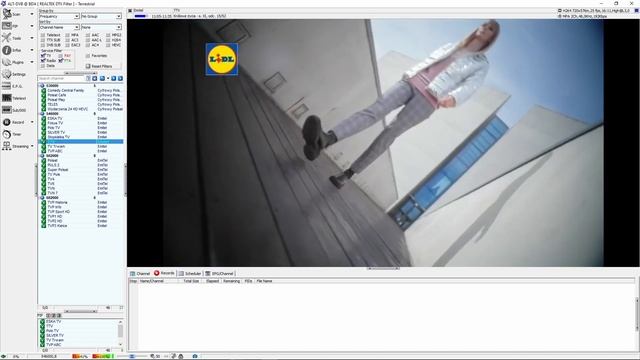The width and height of the screenshot is (640, 360).
Task: Expand the Tools dropdown arrow
Action: (32, 38)
